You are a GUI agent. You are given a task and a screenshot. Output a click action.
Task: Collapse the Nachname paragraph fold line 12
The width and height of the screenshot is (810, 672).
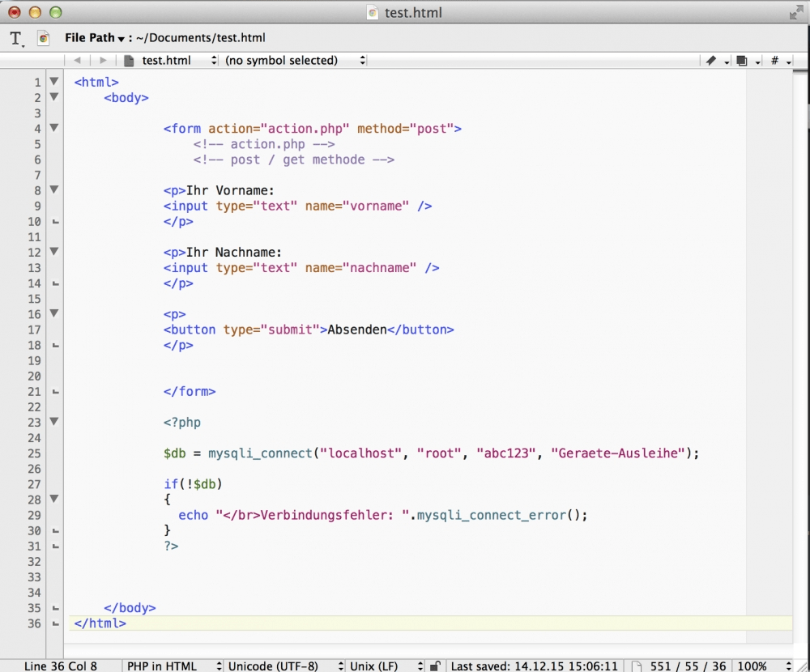click(x=54, y=252)
